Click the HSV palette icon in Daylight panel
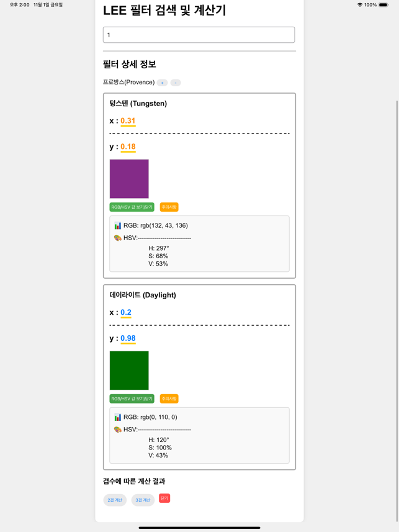The height and width of the screenshot is (532, 399). pos(118,430)
